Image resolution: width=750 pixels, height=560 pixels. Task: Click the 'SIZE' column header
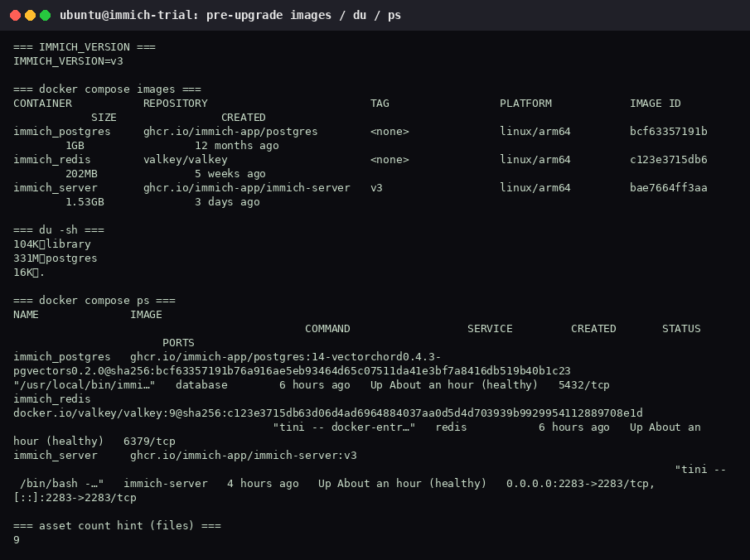(104, 118)
